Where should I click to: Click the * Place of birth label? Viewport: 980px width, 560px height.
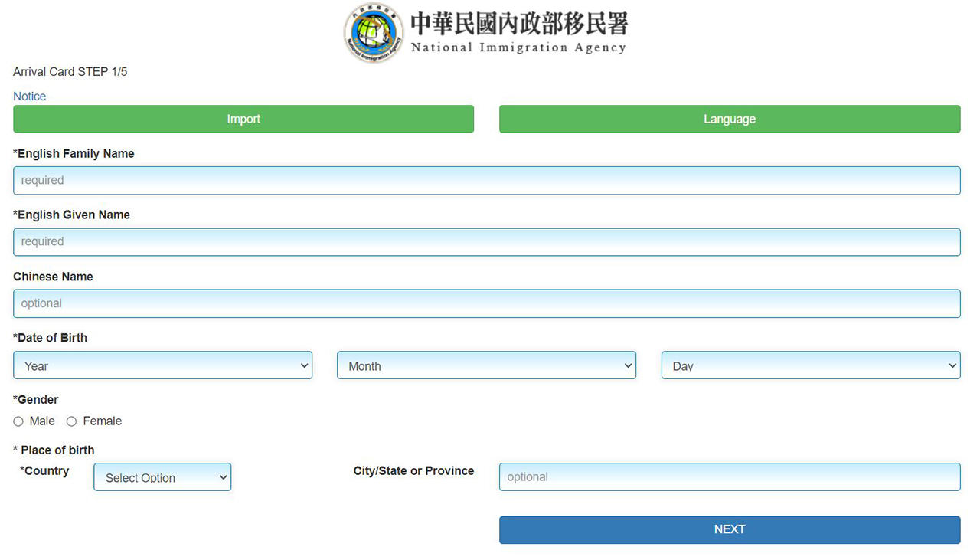[54, 450]
